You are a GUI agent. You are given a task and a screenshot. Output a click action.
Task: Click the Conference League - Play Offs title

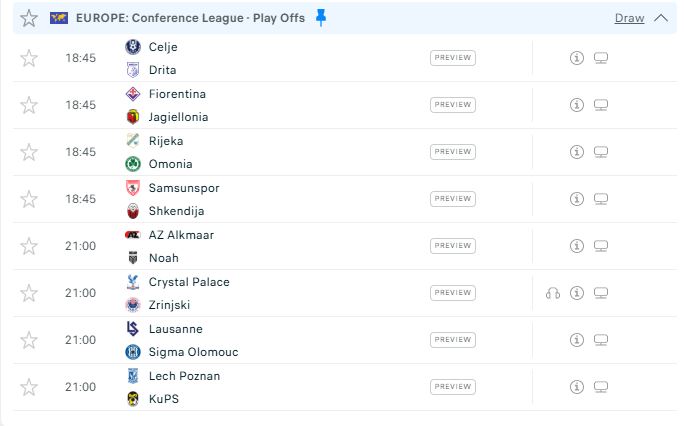(190, 18)
